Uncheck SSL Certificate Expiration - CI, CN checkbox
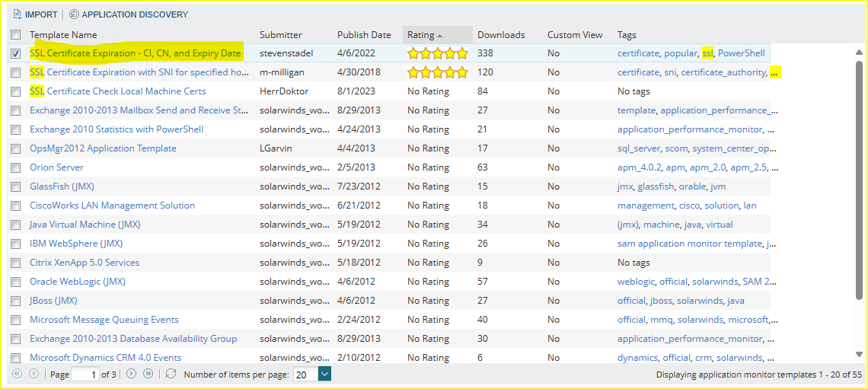 [x=16, y=54]
